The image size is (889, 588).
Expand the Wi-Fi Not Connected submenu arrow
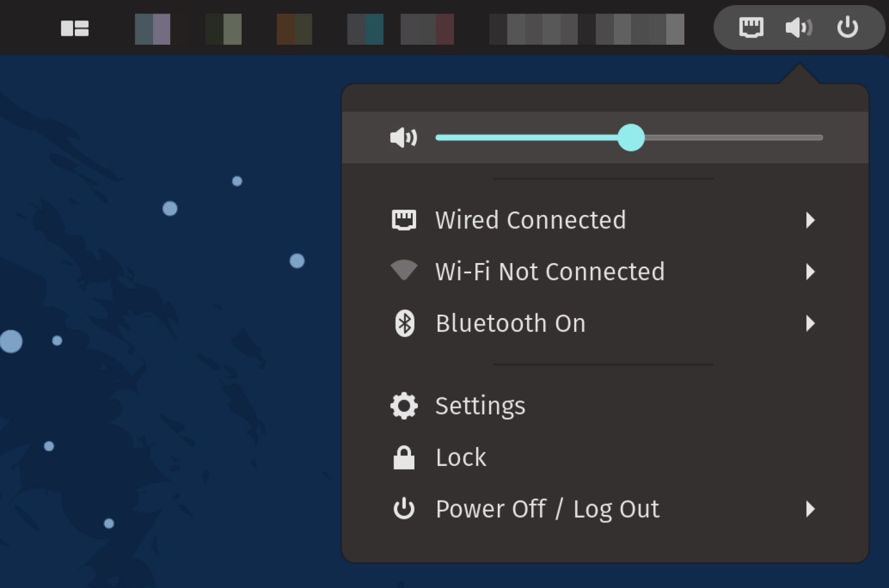click(811, 272)
